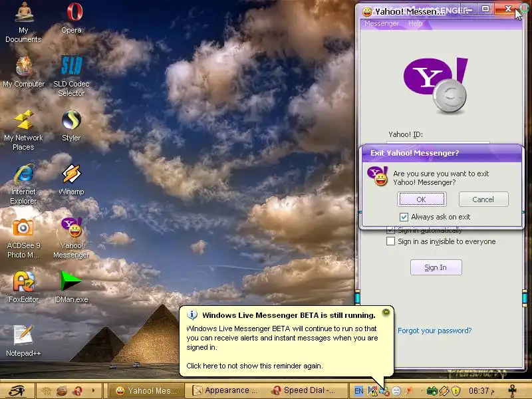Click the balloon text to disable the reminder
The height and width of the screenshot is (399, 532).
click(x=254, y=366)
